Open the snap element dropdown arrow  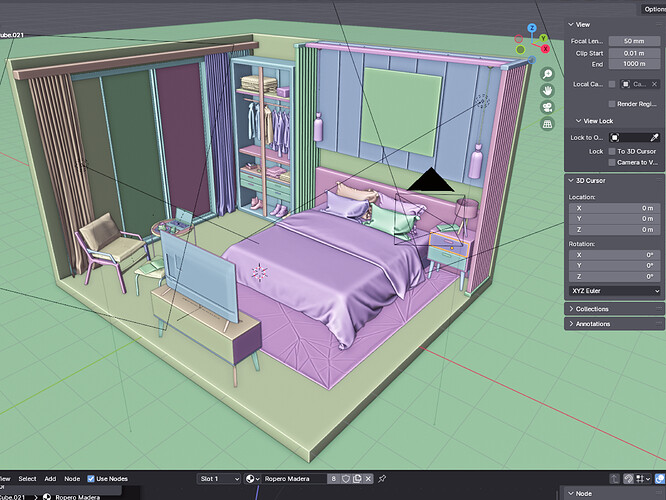pyautogui.click(x=648, y=479)
